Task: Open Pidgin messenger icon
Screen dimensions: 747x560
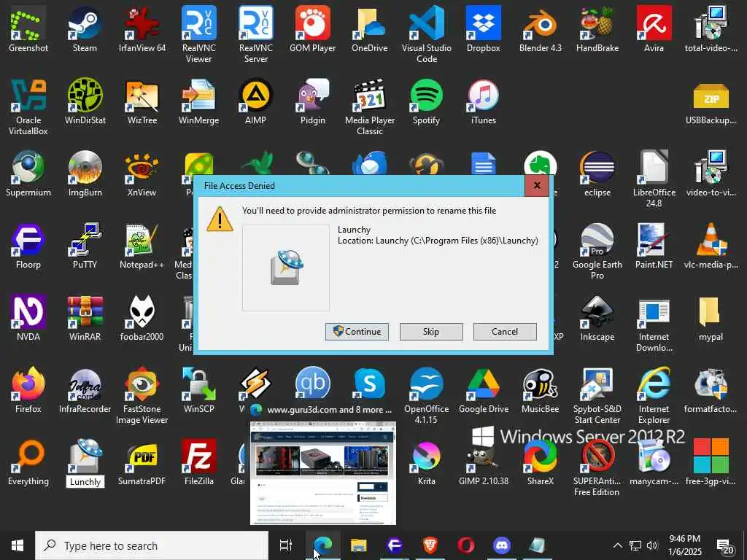Action: 312,101
